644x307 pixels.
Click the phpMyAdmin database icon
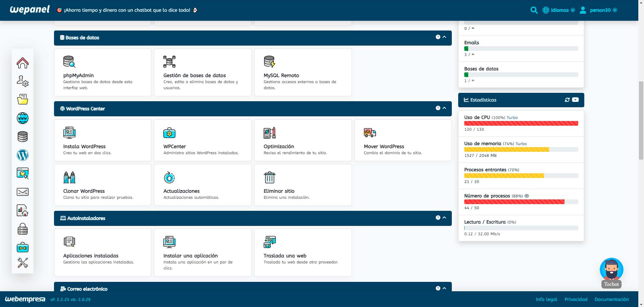tap(69, 62)
